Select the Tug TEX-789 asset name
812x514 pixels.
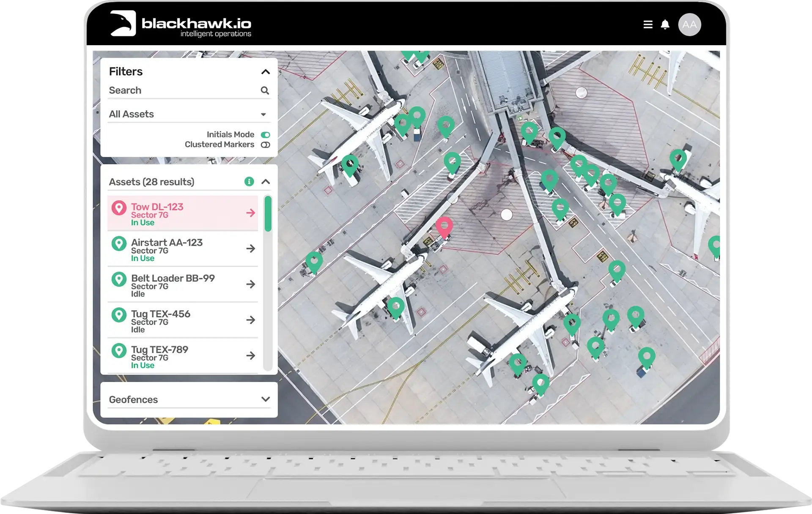coord(159,350)
